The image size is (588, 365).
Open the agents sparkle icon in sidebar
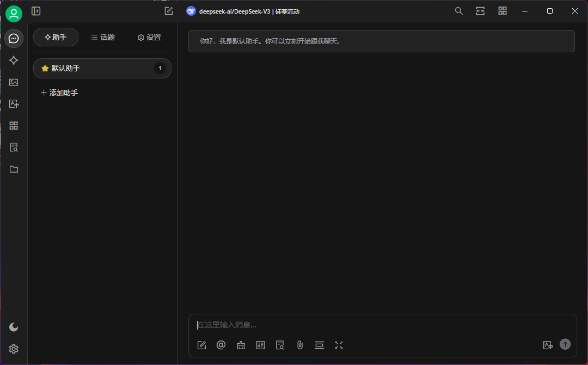coord(14,60)
